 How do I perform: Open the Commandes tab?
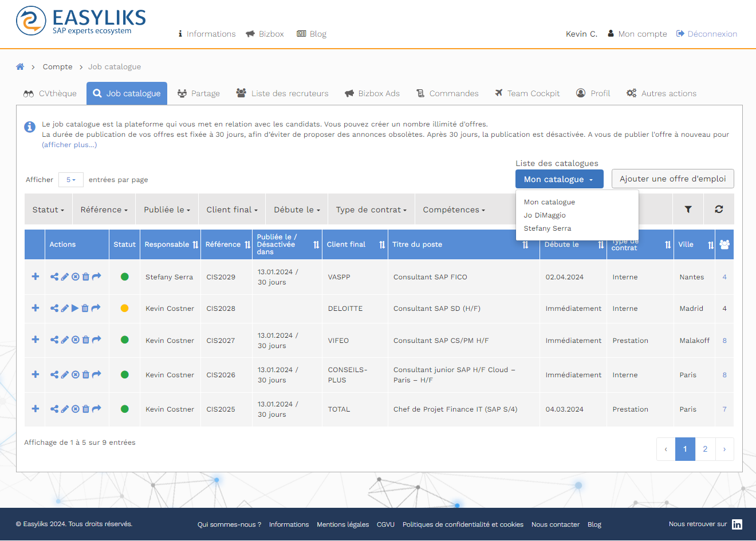click(447, 93)
